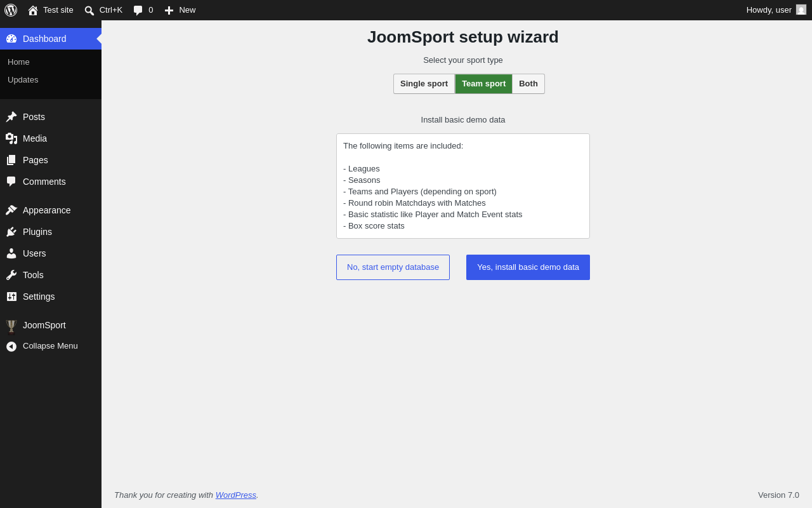Click the comment count 0
Image resolution: width=812 pixels, height=508 pixels.
[151, 10]
